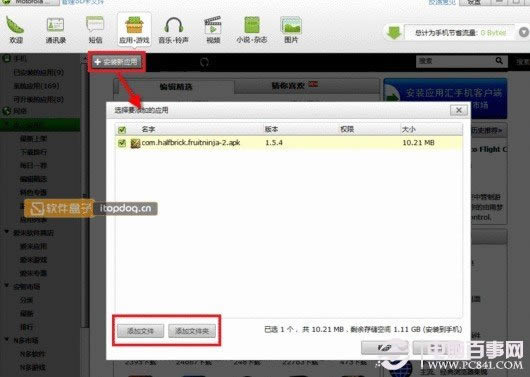Select the com.halfbrick.fruitninja-2.apk file name

click(191, 143)
